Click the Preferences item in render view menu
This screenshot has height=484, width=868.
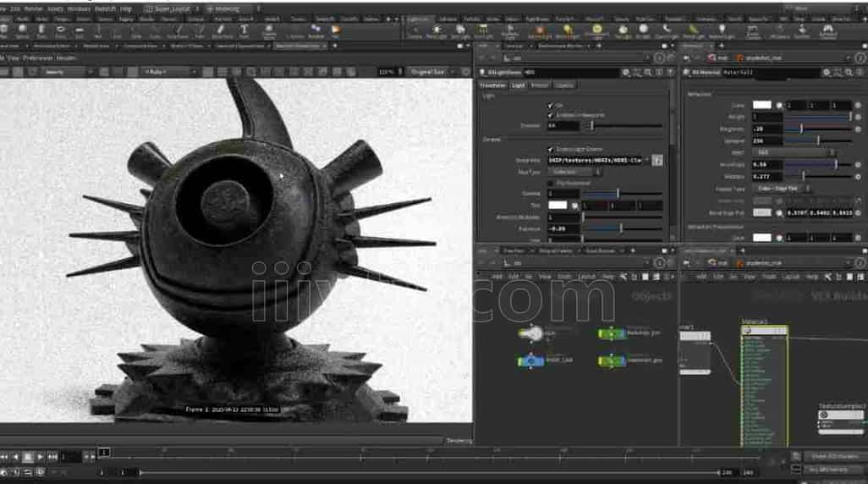[37, 58]
